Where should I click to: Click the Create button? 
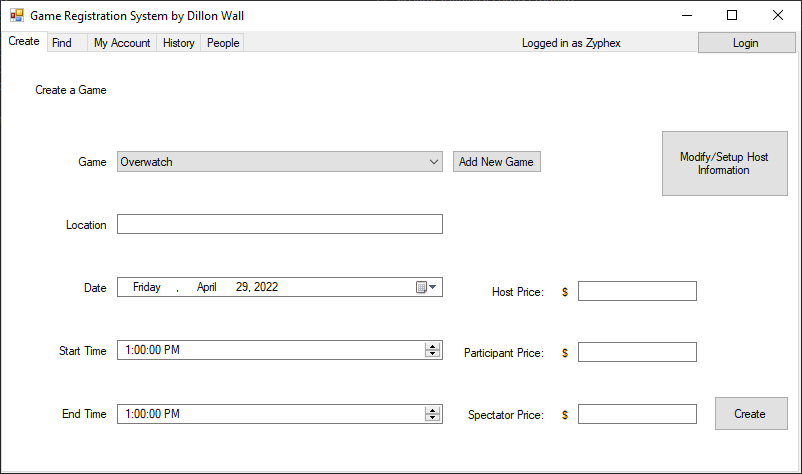click(750, 414)
